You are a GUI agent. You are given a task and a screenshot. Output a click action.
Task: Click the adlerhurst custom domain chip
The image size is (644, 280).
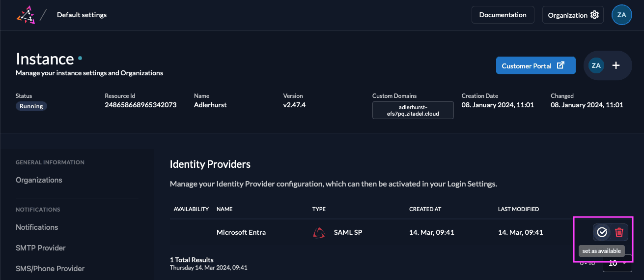413,110
